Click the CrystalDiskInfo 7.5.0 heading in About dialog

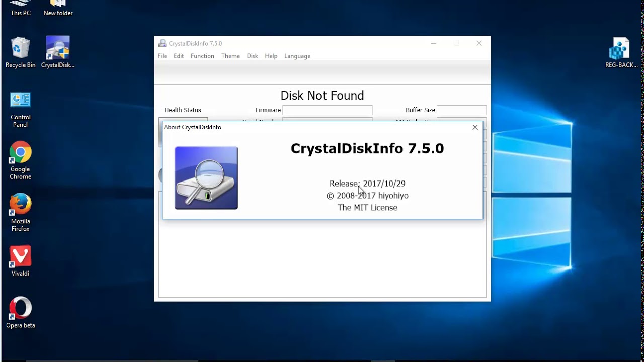coord(367,148)
